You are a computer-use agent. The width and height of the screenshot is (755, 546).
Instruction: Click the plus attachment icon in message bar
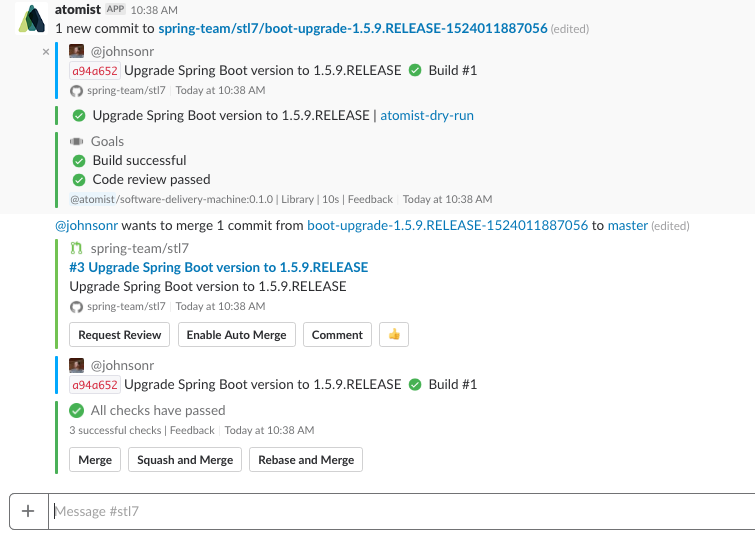(x=28, y=511)
